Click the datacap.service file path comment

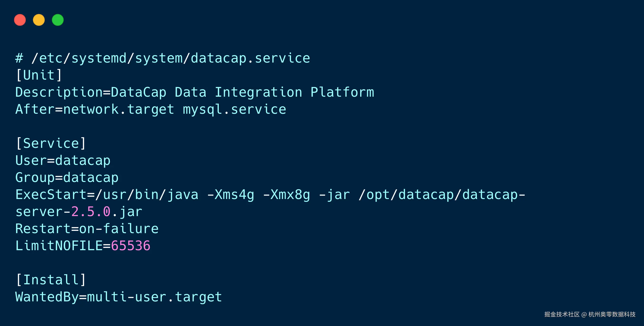[x=162, y=58]
